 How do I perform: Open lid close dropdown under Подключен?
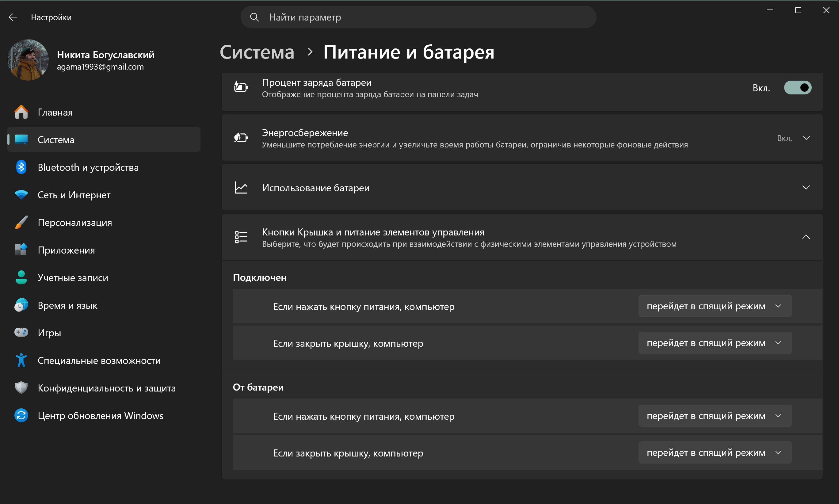pyautogui.click(x=715, y=343)
